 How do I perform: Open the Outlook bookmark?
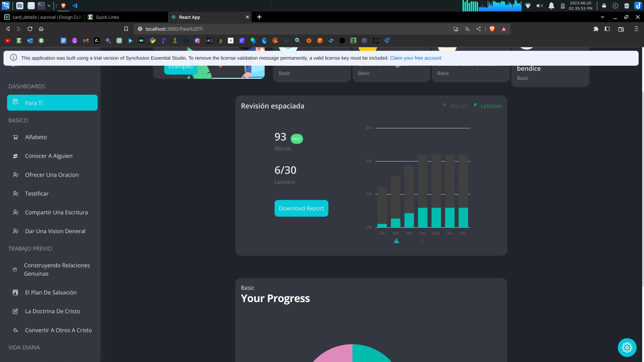click(x=30, y=40)
